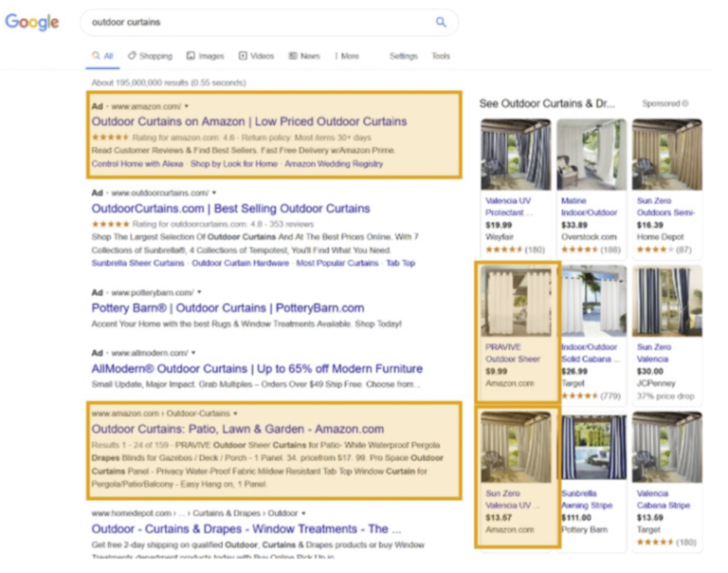
Task: Open JCPenney Sun Zero Valencia product image
Action: point(667,301)
